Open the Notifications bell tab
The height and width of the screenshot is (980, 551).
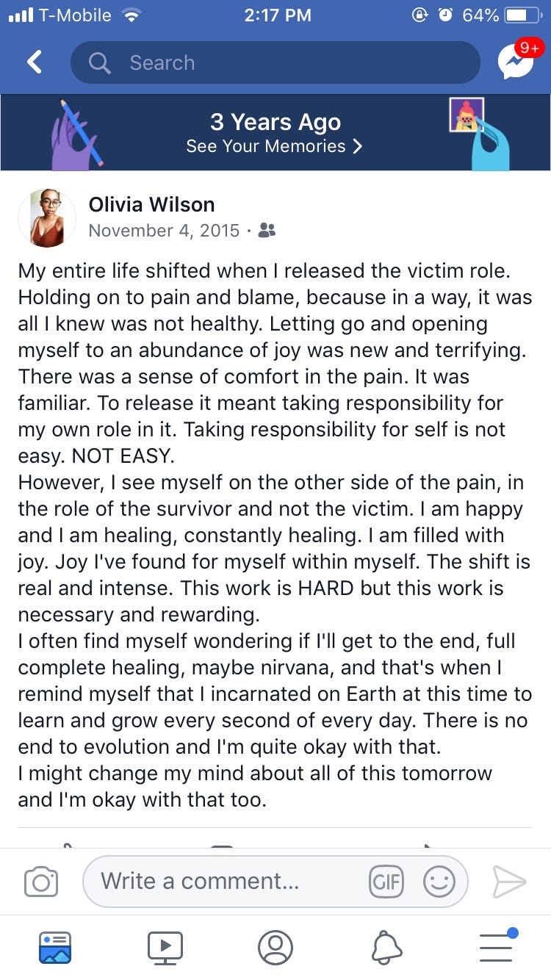coord(386,948)
